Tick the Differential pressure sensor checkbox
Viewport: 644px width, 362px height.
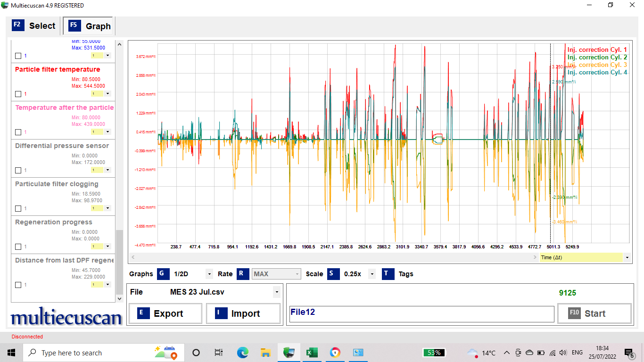click(18, 170)
